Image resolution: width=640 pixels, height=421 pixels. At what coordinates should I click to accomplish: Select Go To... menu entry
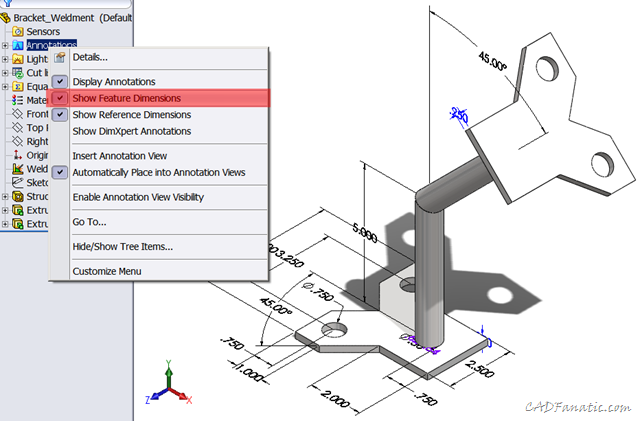pyautogui.click(x=89, y=222)
